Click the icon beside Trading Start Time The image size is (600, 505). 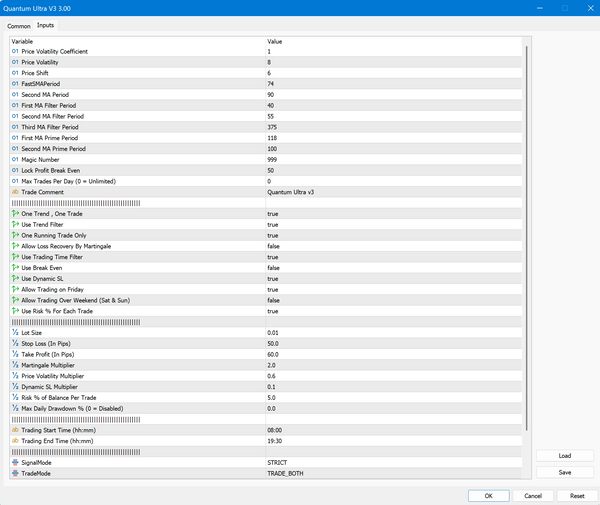(15, 429)
